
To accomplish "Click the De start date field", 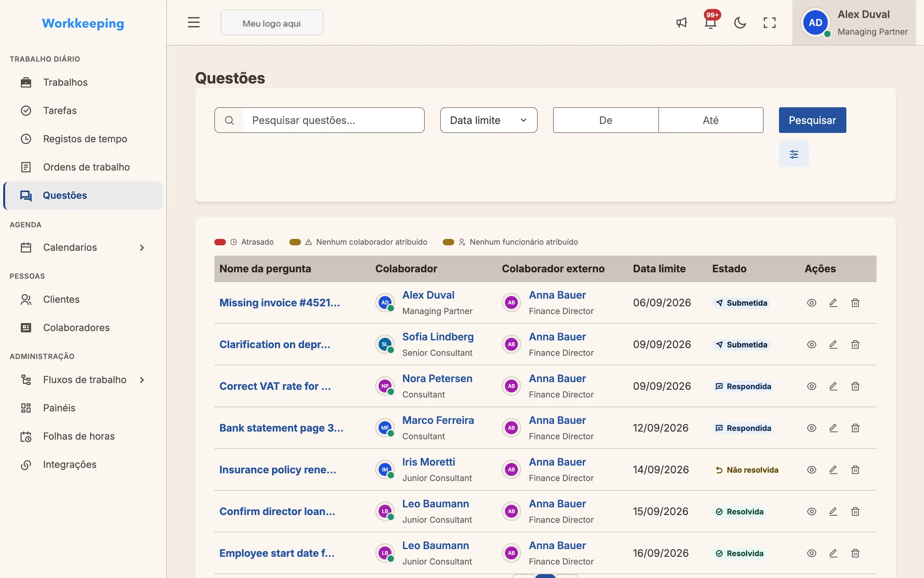I will click(x=605, y=120).
